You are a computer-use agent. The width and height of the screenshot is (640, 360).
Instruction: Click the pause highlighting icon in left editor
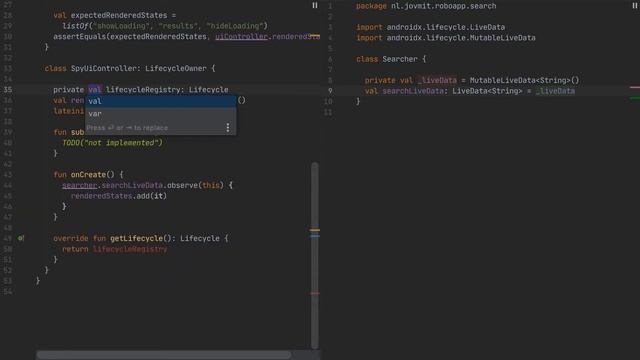315,5
